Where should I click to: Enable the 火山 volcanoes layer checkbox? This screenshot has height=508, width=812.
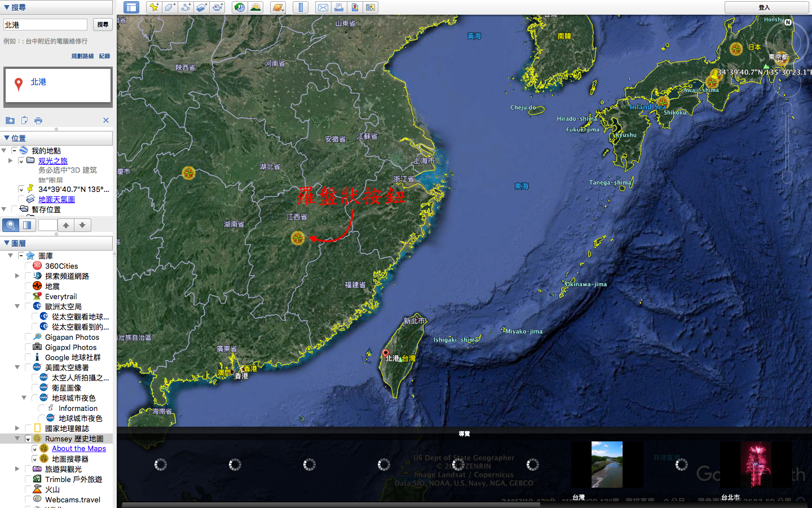pyautogui.click(x=28, y=489)
